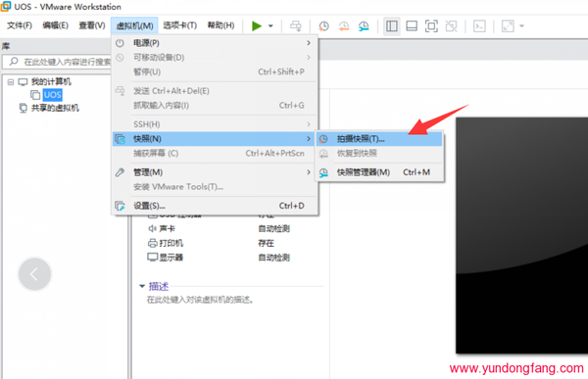Image resolution: width=588 pixels, height=379 pixels.
Task: Choose 管理(M) in the menu
Action: pyautogui.click(x=215, y=172)
